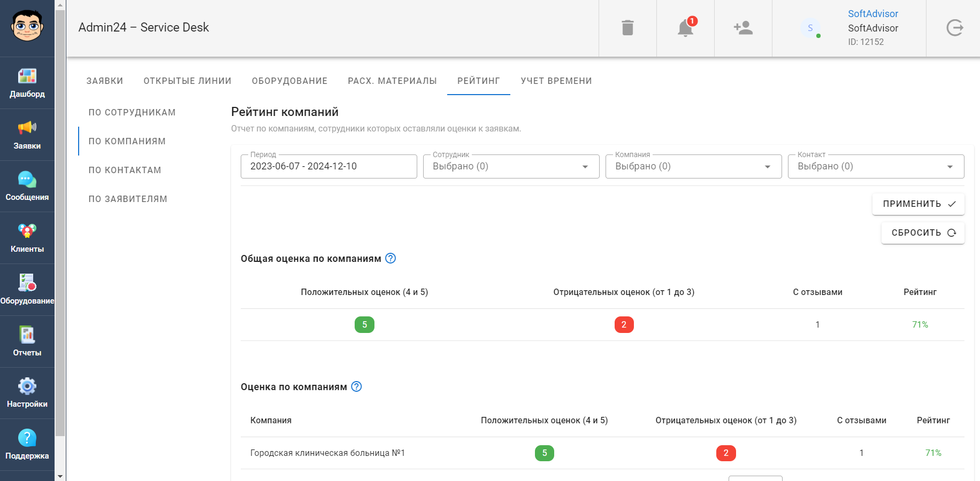Switch to Учет времени tab
The image size is (980, 481).
(556, 81)
